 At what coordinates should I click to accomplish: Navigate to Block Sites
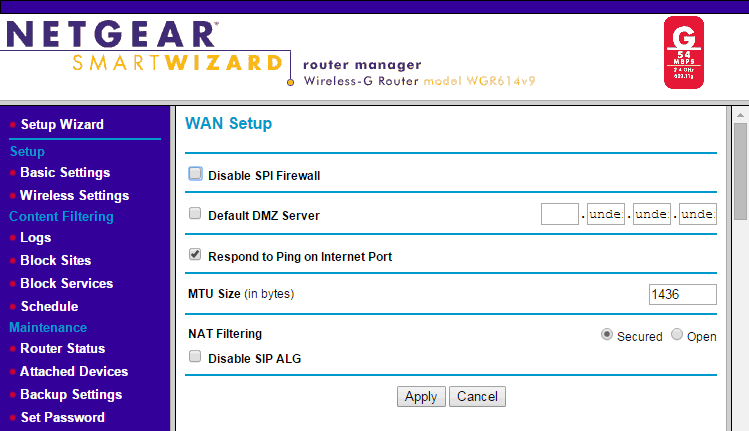pyautogui.click(x=55, y=261)
